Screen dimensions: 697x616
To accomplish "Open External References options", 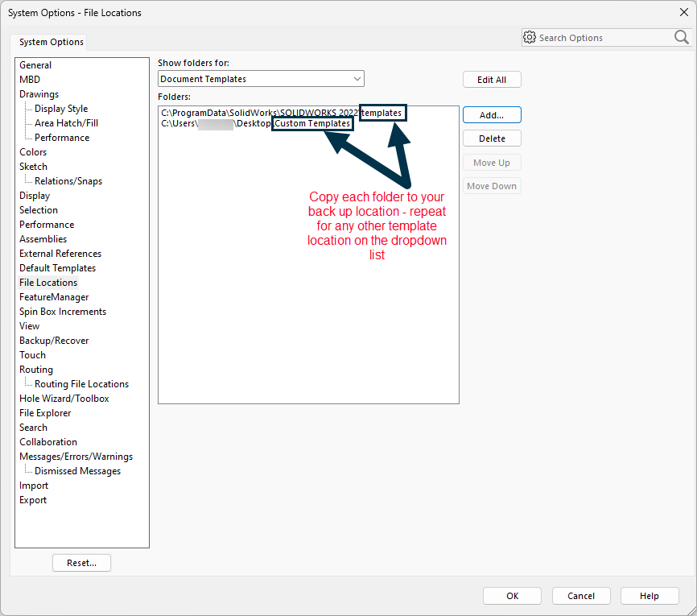I will point(60,254).
